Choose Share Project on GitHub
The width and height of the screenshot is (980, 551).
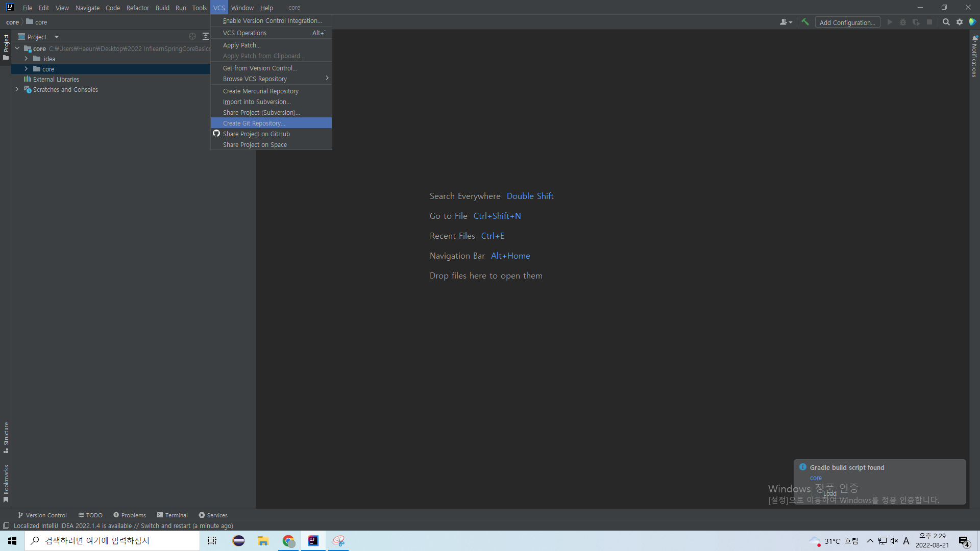pyautogui.click(x=256, y=134)
